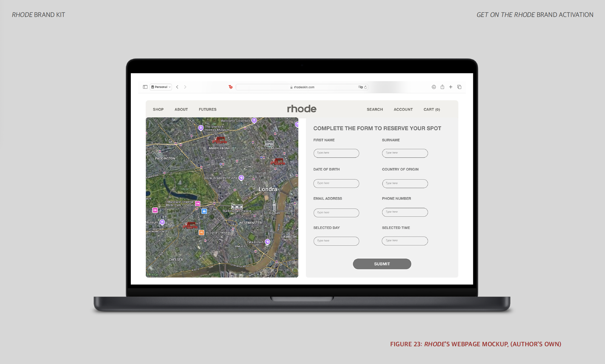This screenshot has width=605, height=364.
Task: Submit the reservation form
Action: coord(382,264)
